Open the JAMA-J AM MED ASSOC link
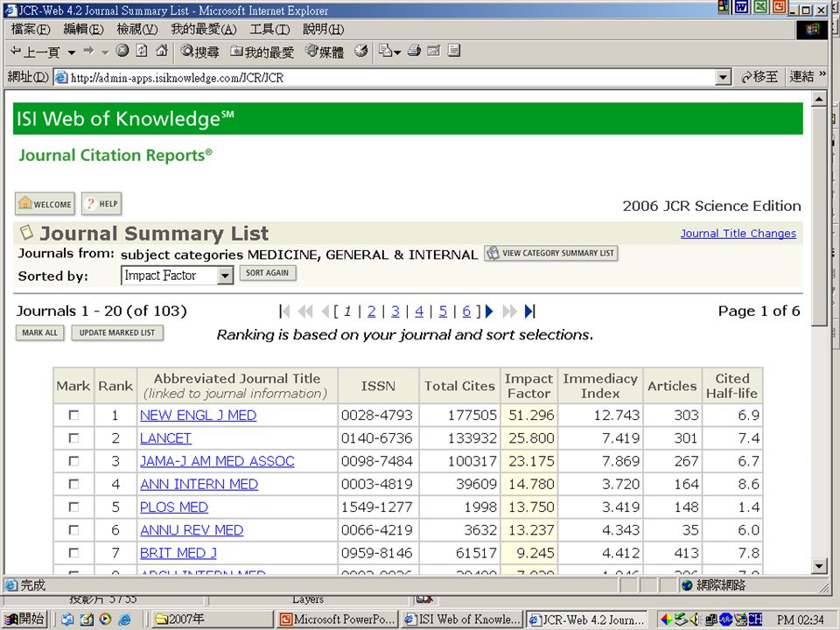Screen dimensions: 840x630 pyautogui.click(x=217, y=461)
